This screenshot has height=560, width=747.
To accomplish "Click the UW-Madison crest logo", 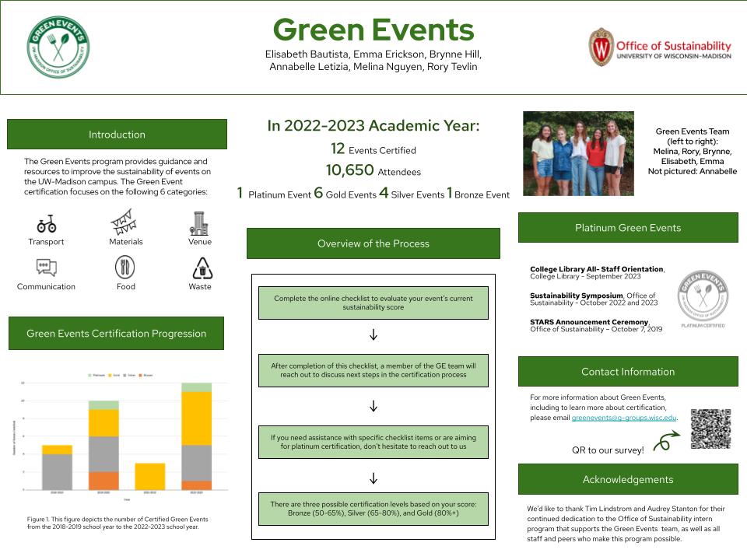I will click(601, 47).
